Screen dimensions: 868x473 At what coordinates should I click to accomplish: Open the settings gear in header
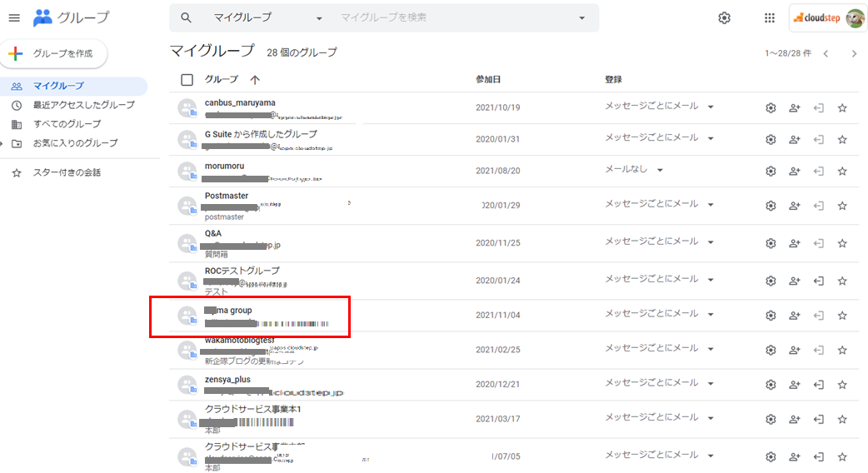tap(724, 18)
